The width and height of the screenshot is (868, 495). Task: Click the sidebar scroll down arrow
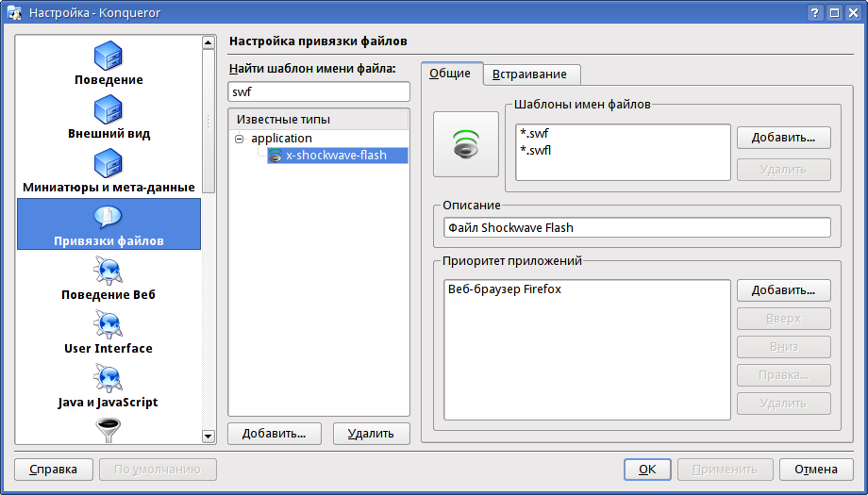tap(209, 437)
